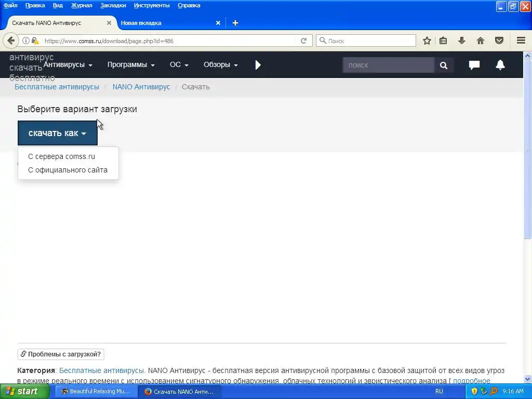Click the подробное link in description
This screenshot has width=532, height=399.
click(x=472, y=381)
